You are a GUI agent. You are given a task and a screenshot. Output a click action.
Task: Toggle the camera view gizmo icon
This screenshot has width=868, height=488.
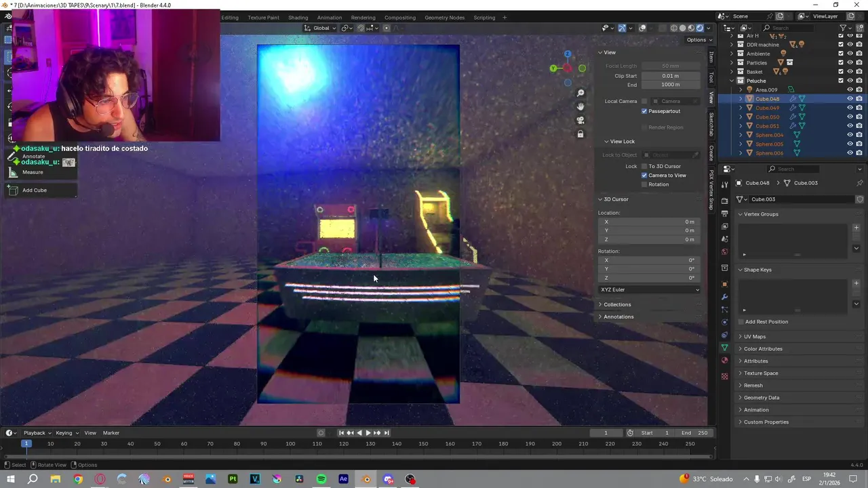[580, 121]
